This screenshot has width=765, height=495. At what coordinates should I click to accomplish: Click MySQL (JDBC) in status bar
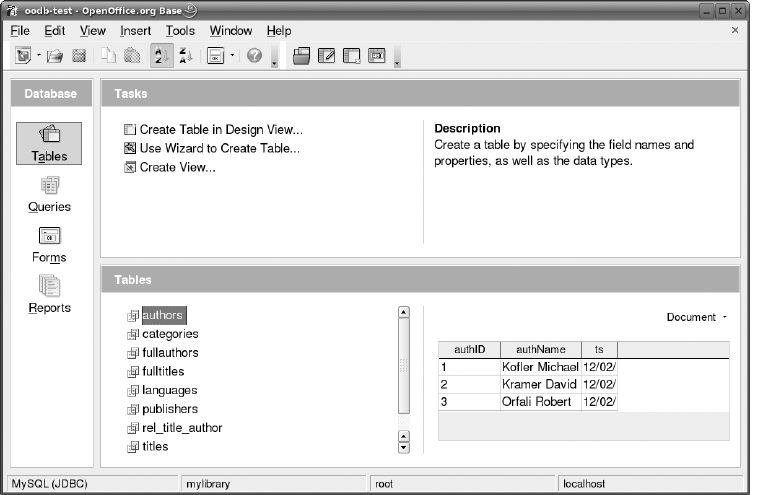click(x=93, y=484)
